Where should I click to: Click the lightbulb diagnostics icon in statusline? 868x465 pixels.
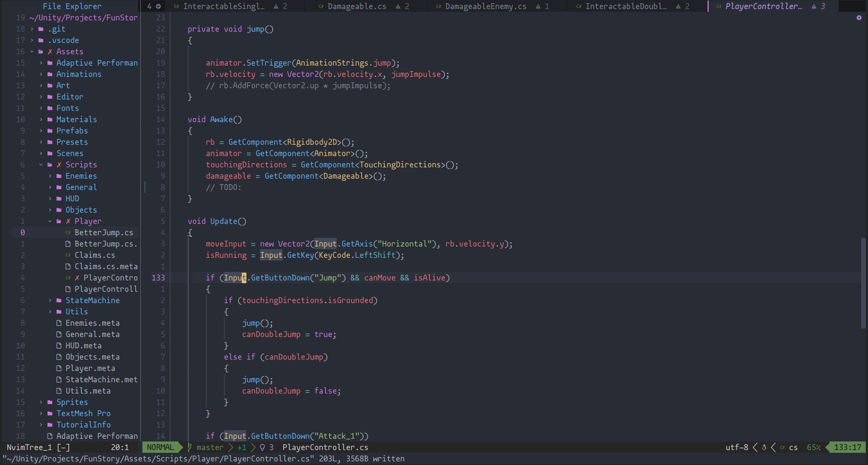point(262,447)
